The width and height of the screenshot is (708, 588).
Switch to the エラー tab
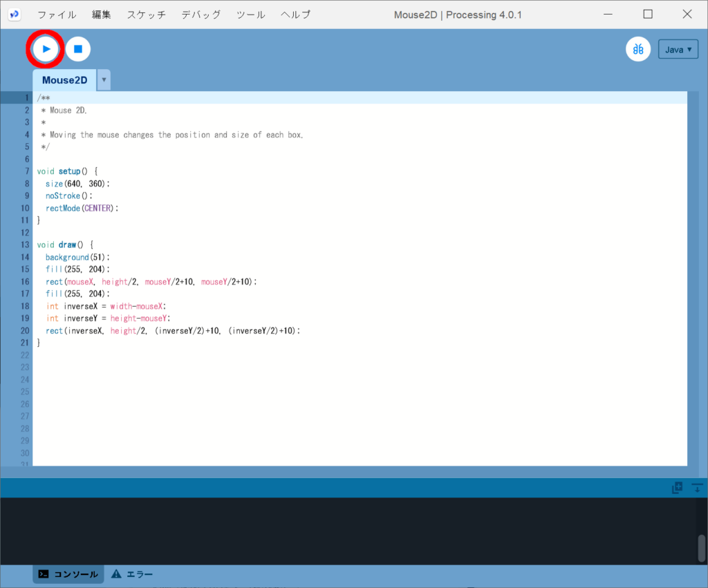coord(132,574)
